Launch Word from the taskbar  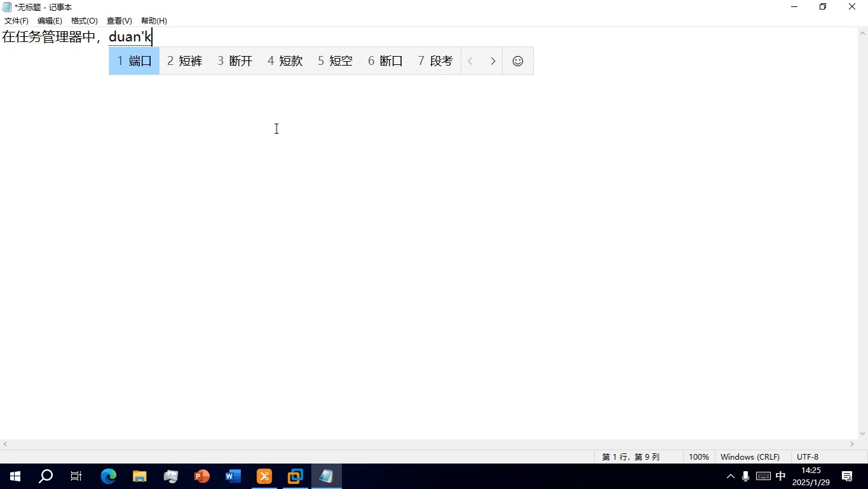(x=232, y=476)
